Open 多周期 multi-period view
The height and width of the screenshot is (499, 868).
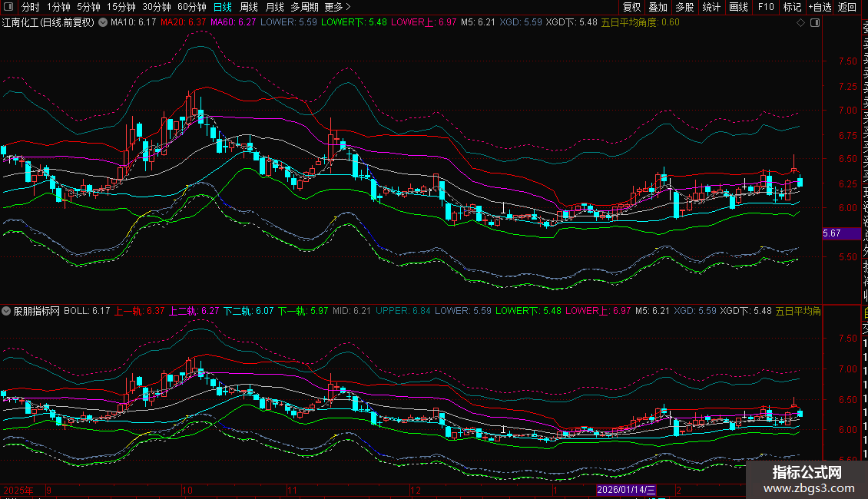[304, 7]
